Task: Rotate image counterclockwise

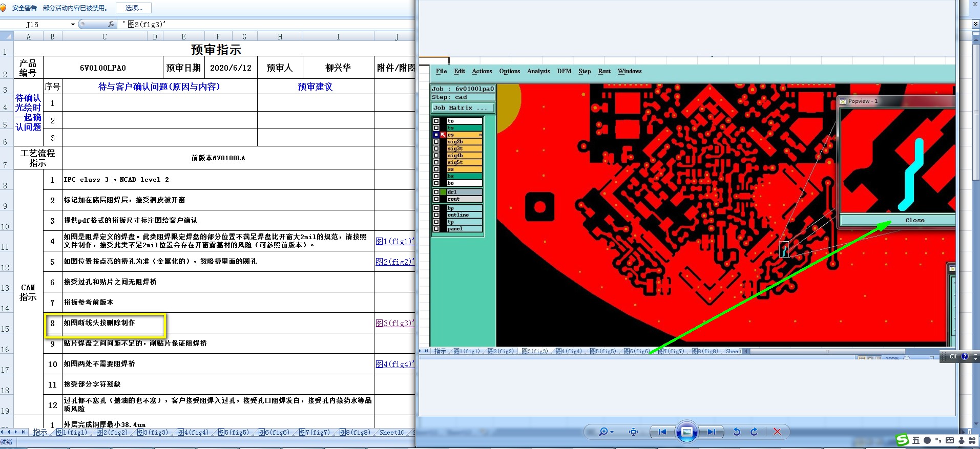Action: (737, 432)
